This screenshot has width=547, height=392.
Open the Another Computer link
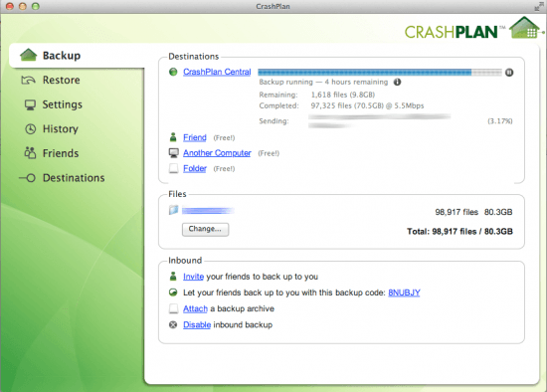(x=217, y=153)
